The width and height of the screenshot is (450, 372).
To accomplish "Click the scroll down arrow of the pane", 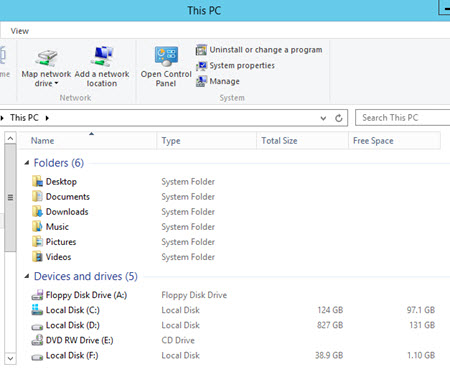I will pyautogui.click(x=11, y=359).
